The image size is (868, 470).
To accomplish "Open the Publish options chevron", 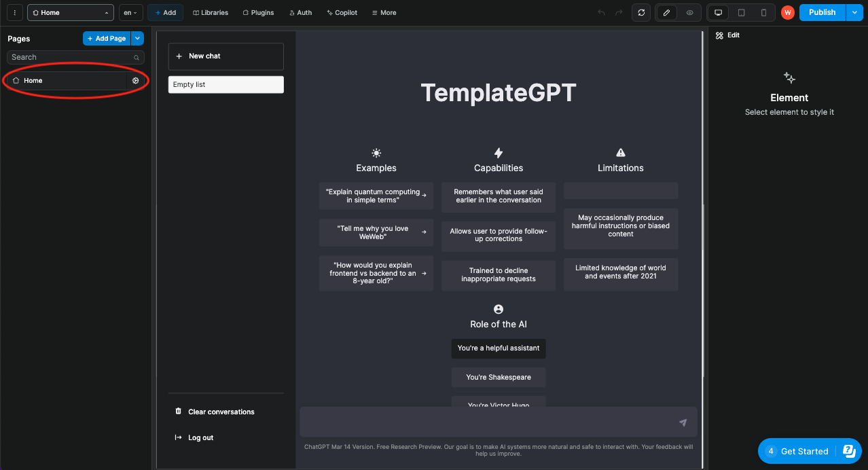I will 854,12.
